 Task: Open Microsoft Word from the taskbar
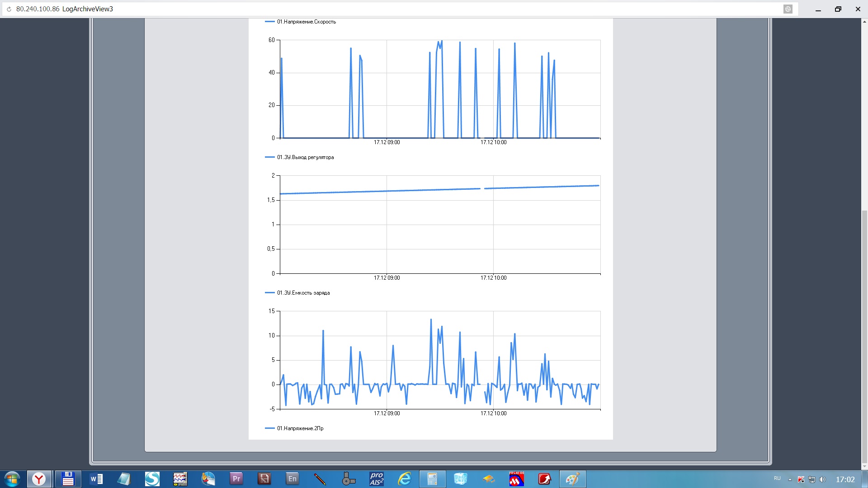point(96,479)
